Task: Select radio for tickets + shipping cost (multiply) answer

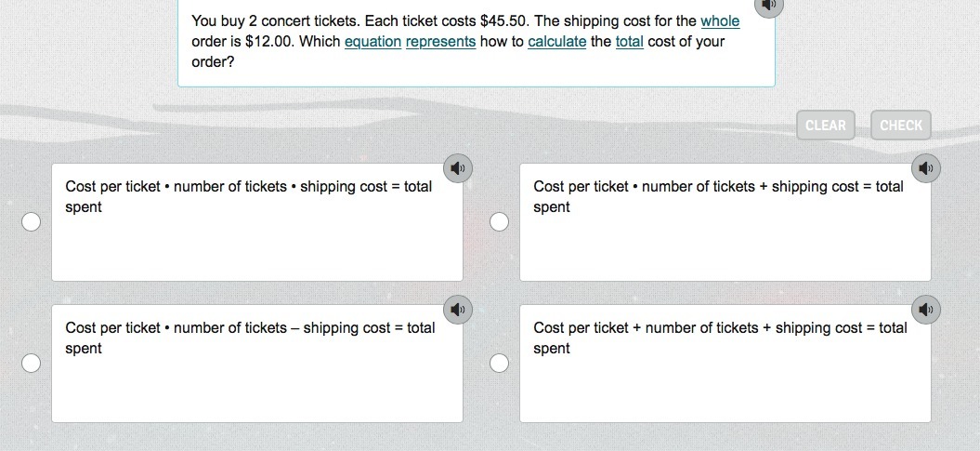Action: pyautogui.click(x=500, y=221)
